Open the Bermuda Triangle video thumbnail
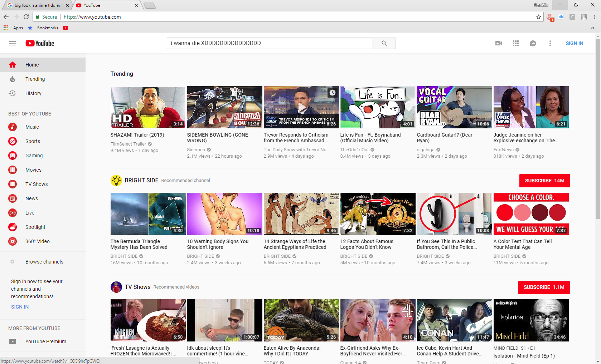 (x=148, y=214)
